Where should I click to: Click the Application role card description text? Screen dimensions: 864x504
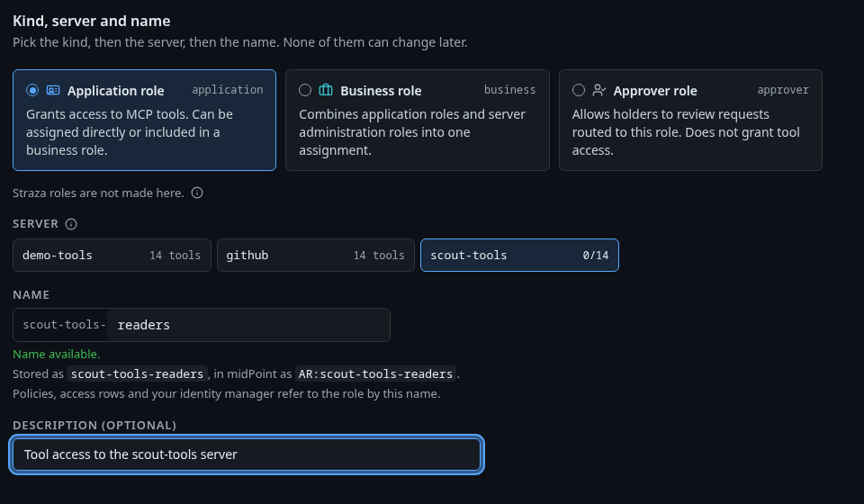pyautogui.click(x=130, y=132)
